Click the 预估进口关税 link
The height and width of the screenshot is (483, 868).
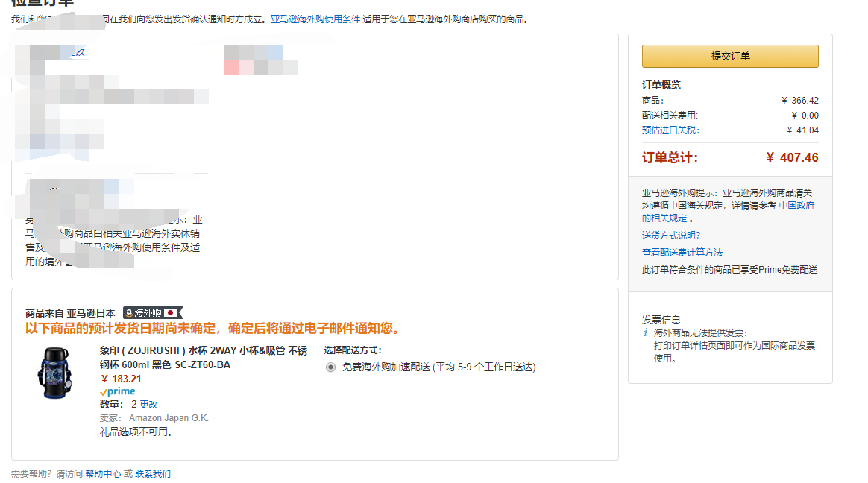point(670,130)
